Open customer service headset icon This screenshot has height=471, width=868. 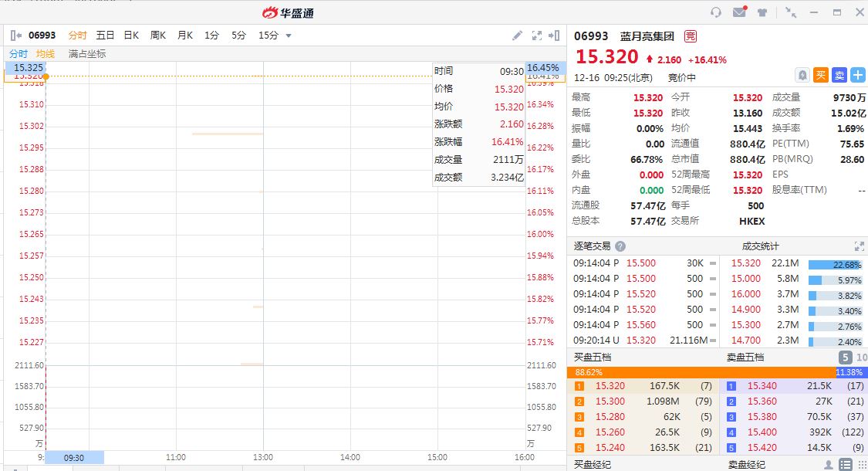(716, 12)
